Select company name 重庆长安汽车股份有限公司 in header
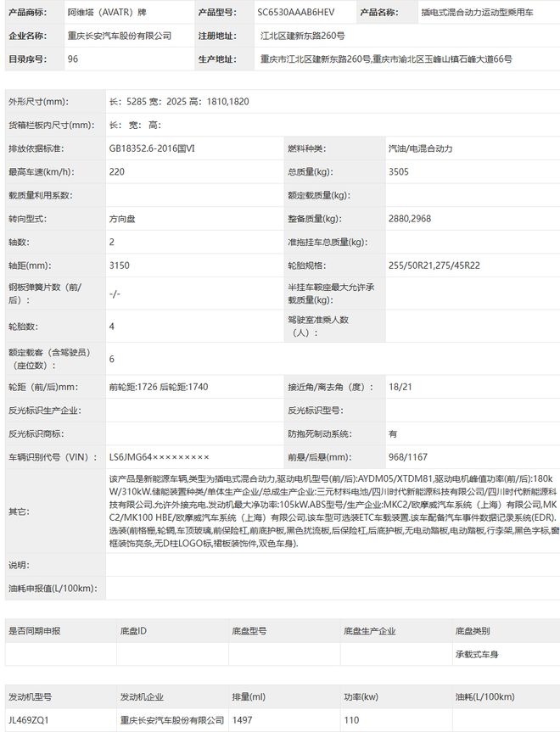The height and width of the screenshot is (732, 560). click(x=119, y=36)
